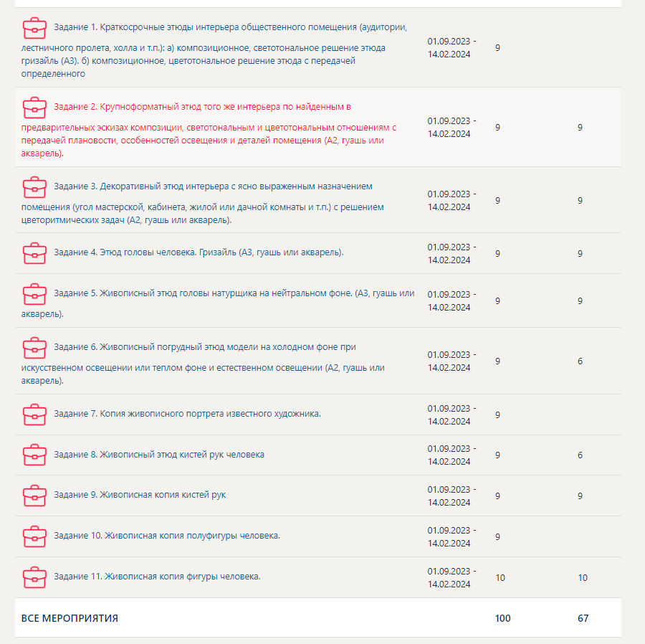Viewport: 645px width, 644px height.
Task: Click the briefcase icon next to Задание 11
Action: tap(34, 577)
